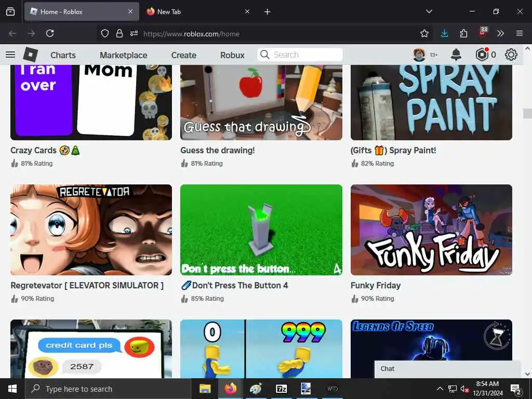Open Crazy Cards game title link
532x399 pixels.
click(45, 150)
